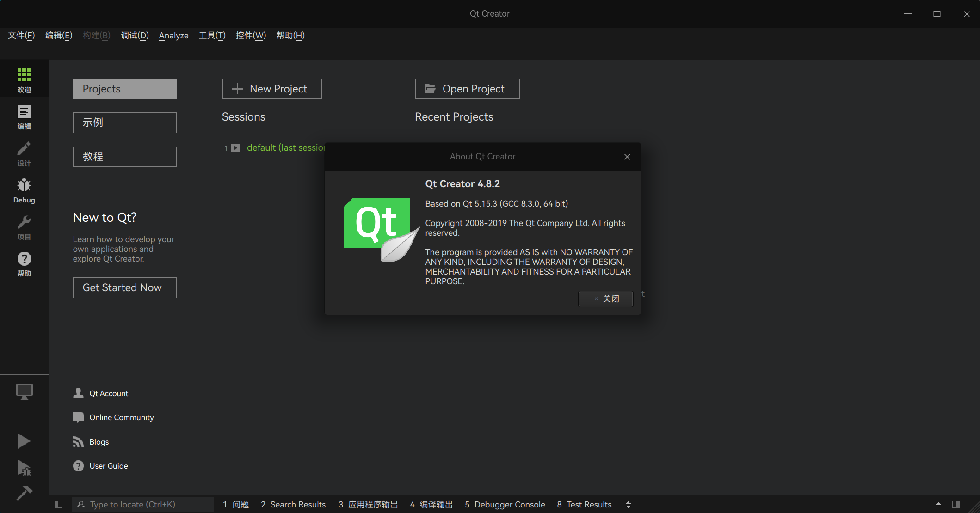Open the Projects mode wrench icon
Viewport: 980px width, 513px height.
(x=24, y=227)
